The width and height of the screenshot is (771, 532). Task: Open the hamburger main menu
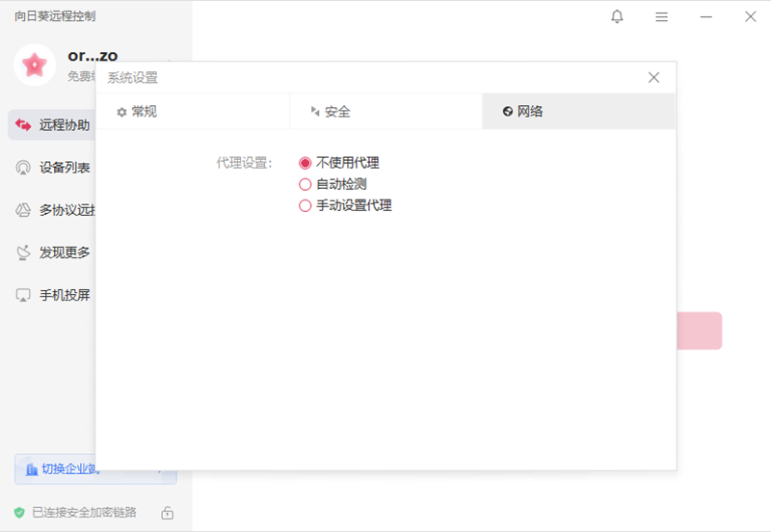(x=661, y=16)
